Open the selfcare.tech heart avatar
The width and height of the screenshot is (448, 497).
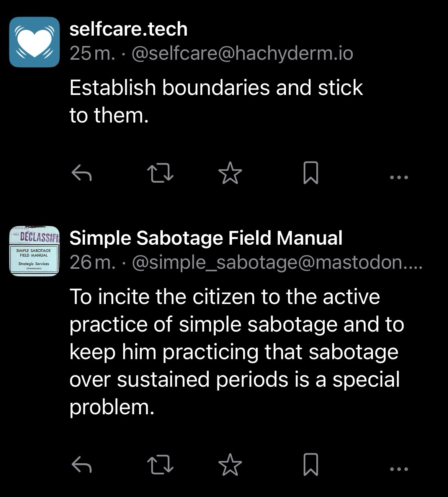pyautogui.click(x=34, y=42)
